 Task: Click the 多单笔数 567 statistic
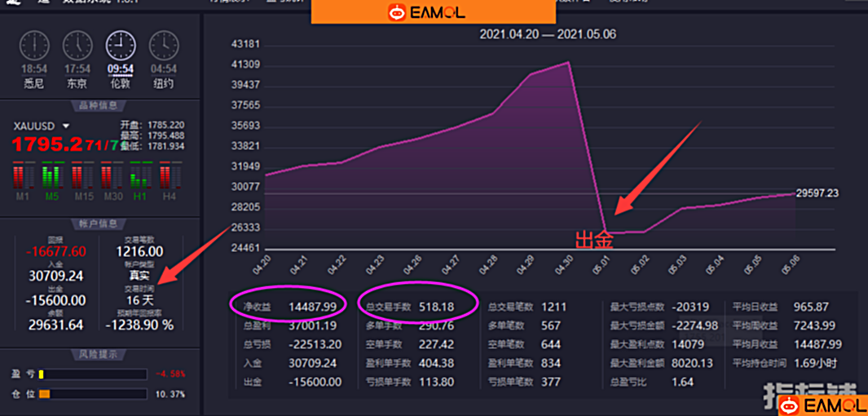tap(524, 325)
